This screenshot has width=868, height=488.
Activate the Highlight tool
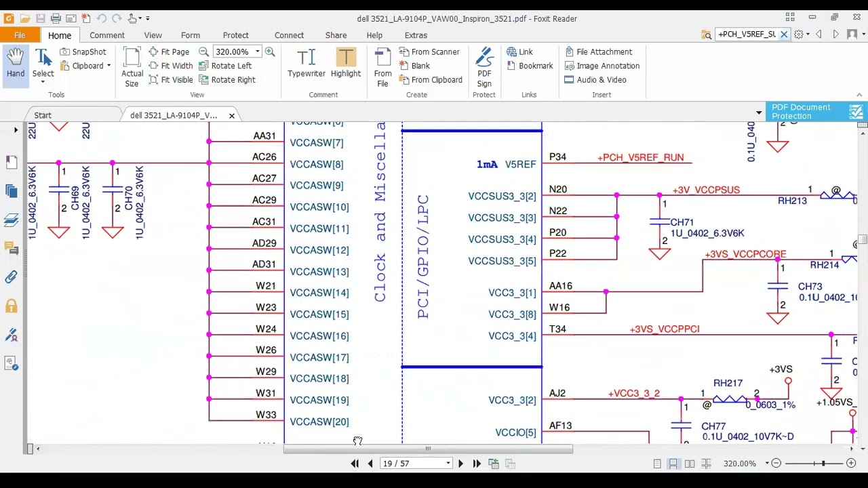[x=346, y=63]
